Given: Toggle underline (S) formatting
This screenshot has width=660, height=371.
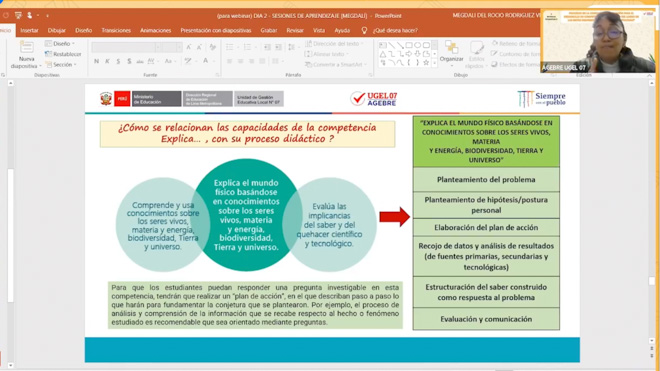Looking at the screenshot, I should (x=118, y=61).
